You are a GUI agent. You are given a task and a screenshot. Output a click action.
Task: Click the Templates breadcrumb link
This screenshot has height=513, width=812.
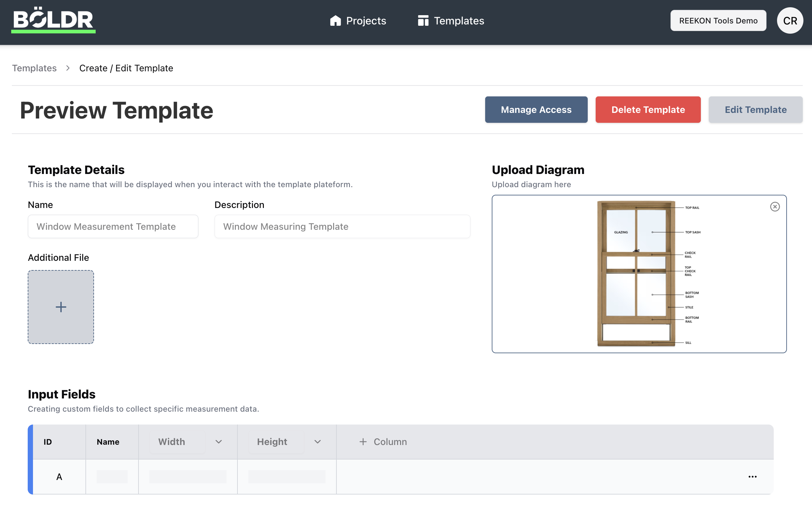pyautogui.click(x=34, y=68)
